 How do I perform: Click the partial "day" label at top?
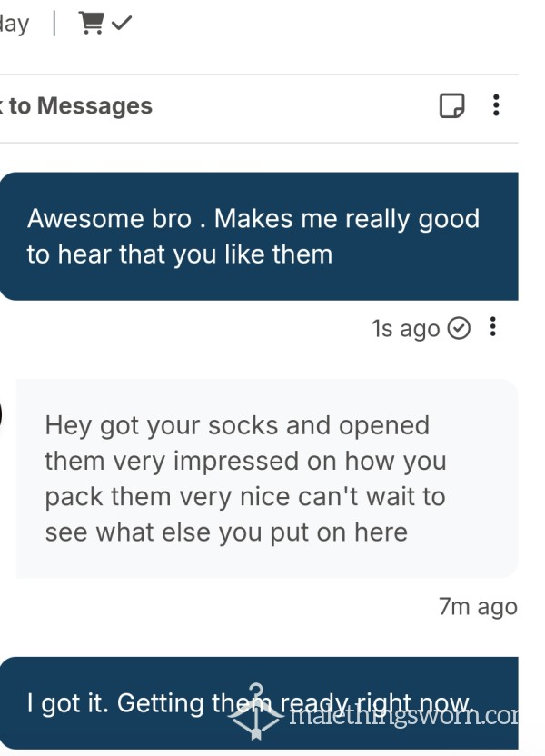(15, 24)
